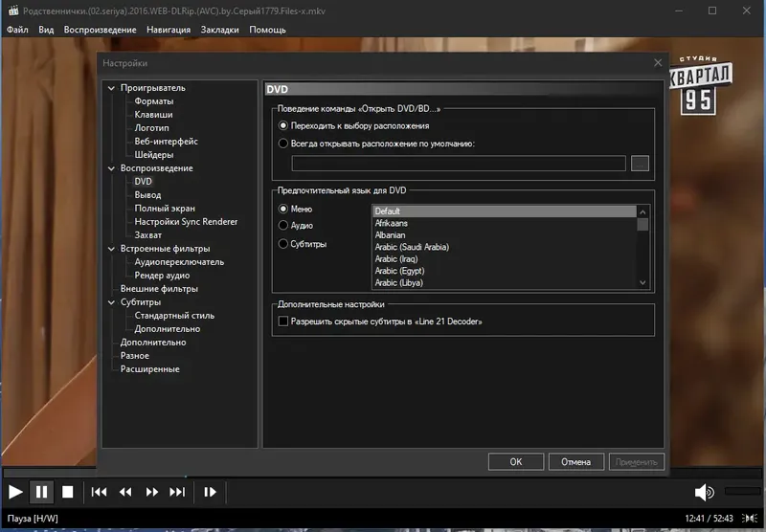Select the «Аудио» radio button

coord(283,226)
